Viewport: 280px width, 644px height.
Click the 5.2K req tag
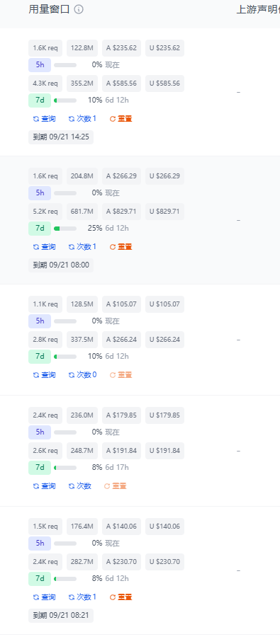click(x=45, y=212)
